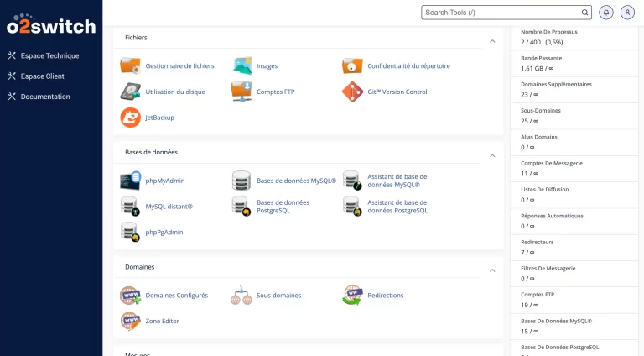The height and width of the screenshot is (356, 644).
Task: Open the Domaines Configurés link
Action: click(x=177, y=296)
